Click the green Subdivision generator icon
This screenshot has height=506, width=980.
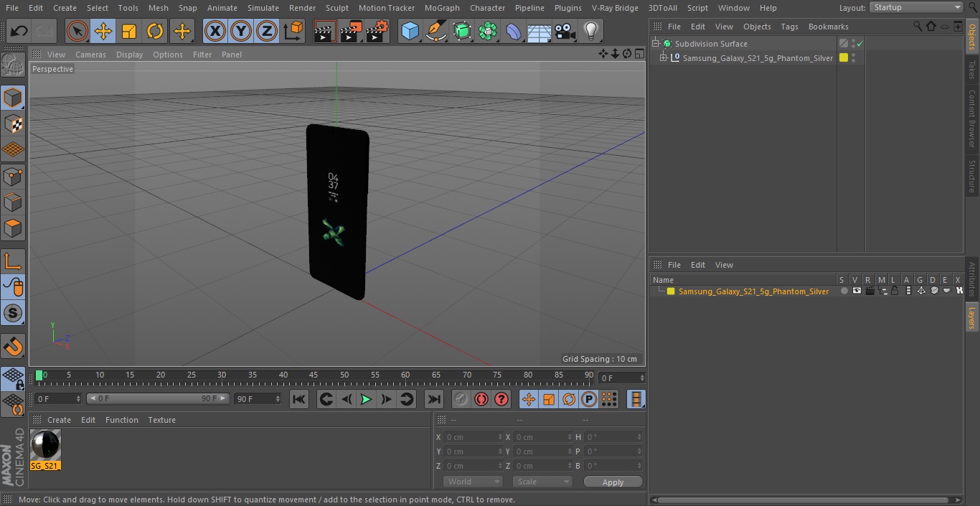(x=462, y=31)
